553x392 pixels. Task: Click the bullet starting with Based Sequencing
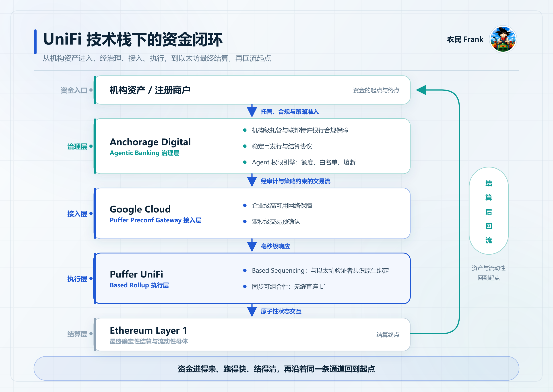click(x=320, y=271)
